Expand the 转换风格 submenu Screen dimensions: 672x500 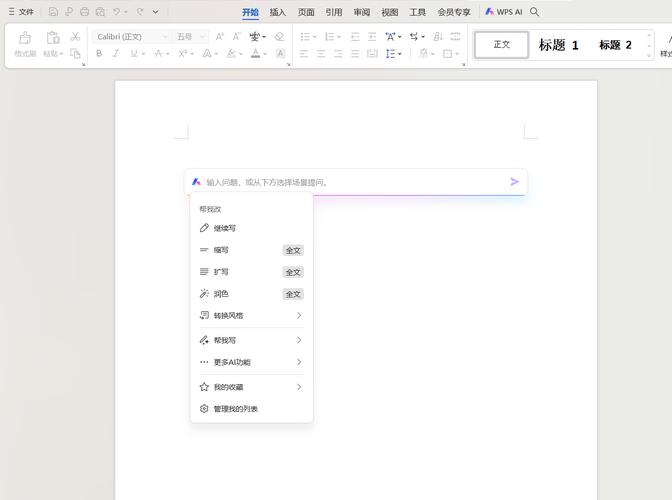pos(252,315)
